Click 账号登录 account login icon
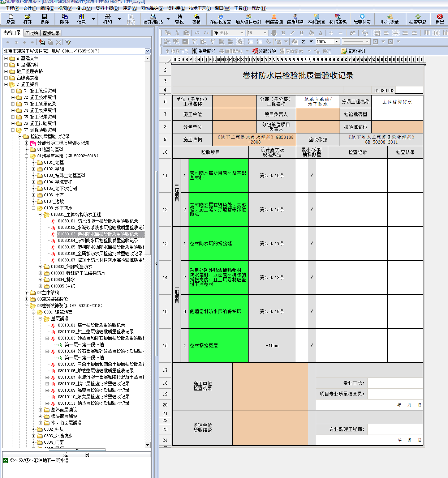 [x=390, y=19]
